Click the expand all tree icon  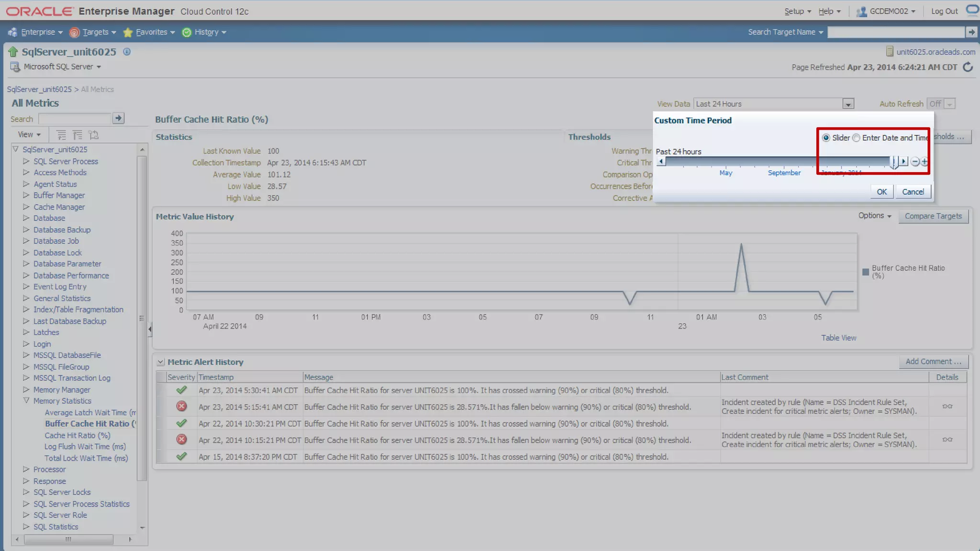pos(61,135)
